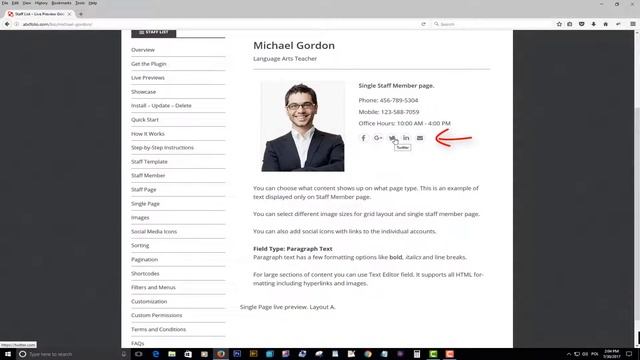Image resolution: width=640 pixels, height=360 pixels.
Task: Open the Firefox hamburger menu
Action: [x=633, y=24]
